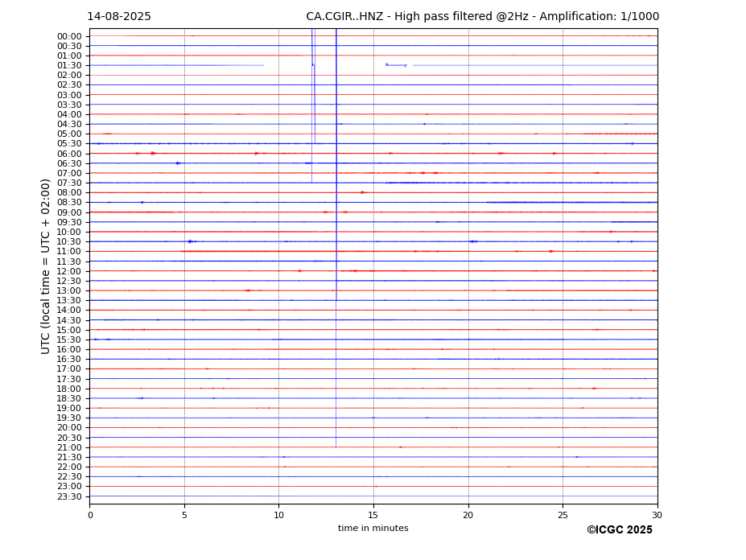Click the 01:30 time row label
The width and height of the screenshot is (746, 560).
coord(69,66)
